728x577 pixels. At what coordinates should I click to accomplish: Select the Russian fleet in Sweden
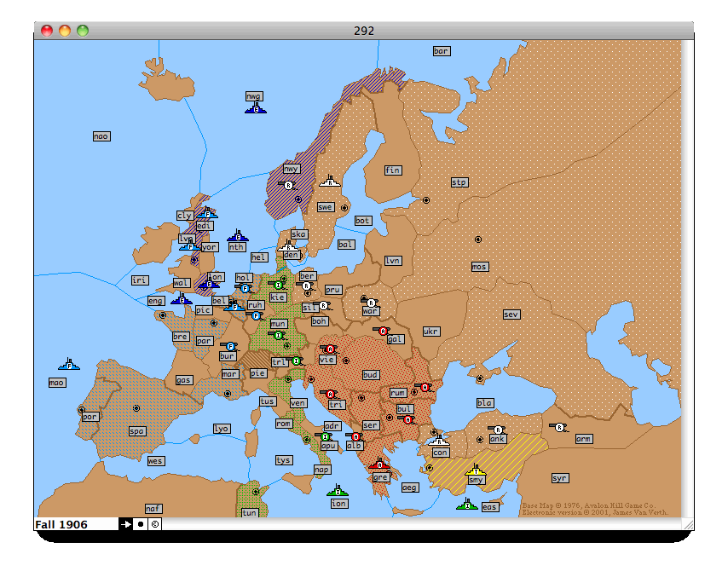(330, 181)
